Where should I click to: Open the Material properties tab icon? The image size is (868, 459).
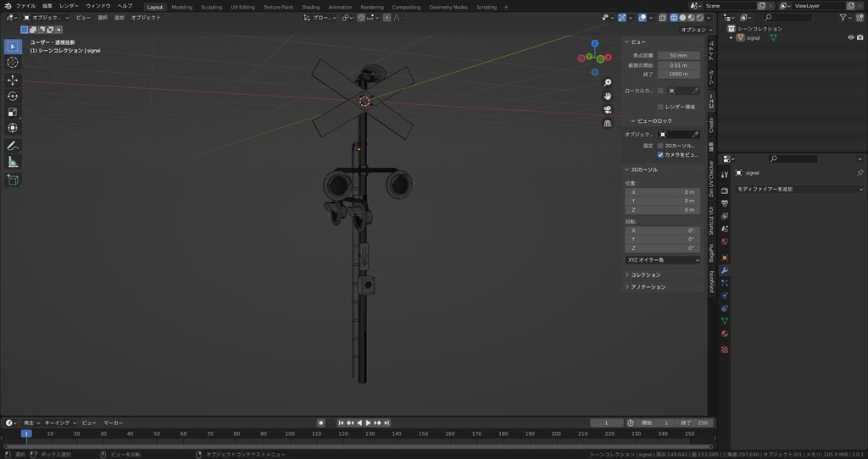pyautogui.click(x=725, y=334)
